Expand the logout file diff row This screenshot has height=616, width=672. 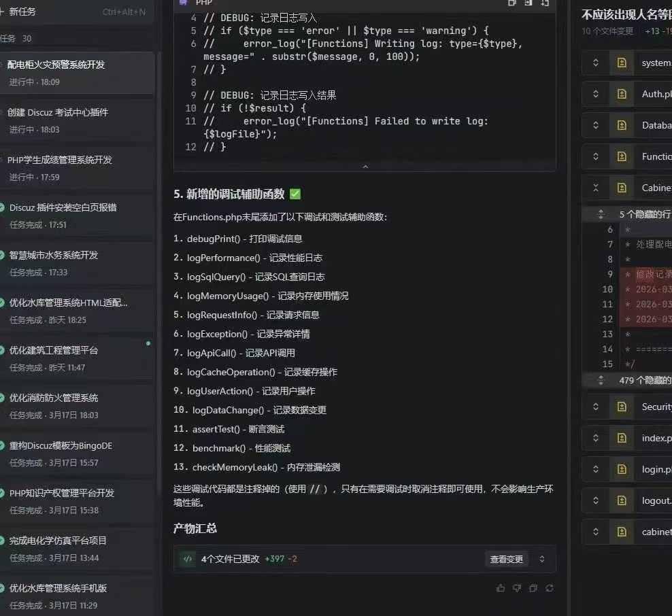tap(596, 500)
